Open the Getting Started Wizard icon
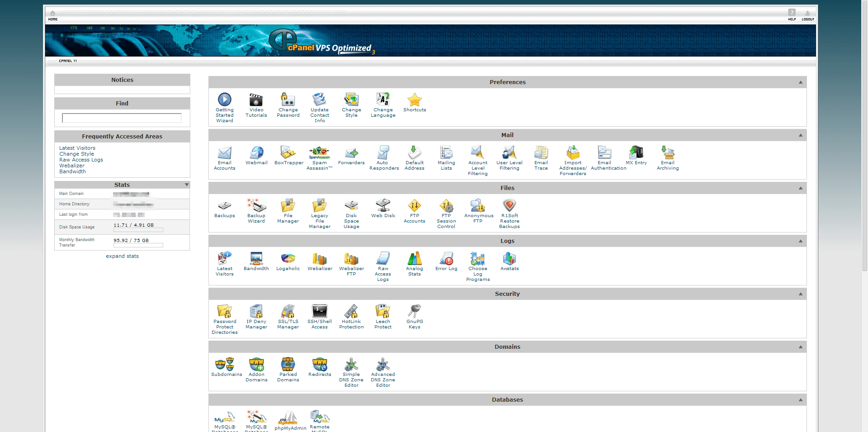The image size is (868, 432). (225, 100)
